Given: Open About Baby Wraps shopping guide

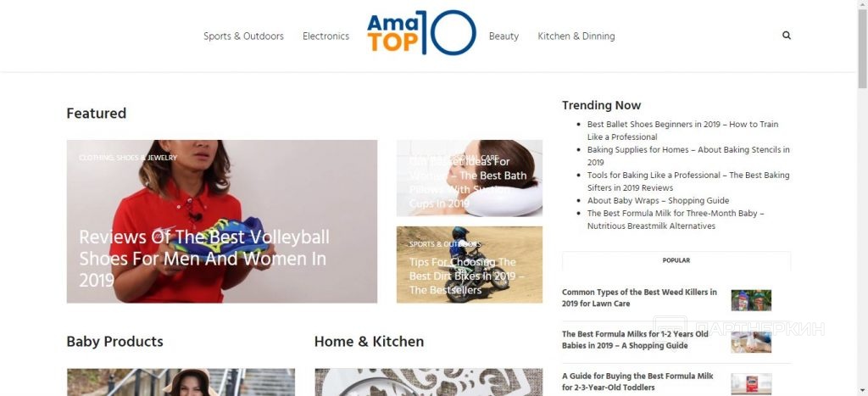Looking at the screenshot, I should pyautogui.click(x=658, y=200).
